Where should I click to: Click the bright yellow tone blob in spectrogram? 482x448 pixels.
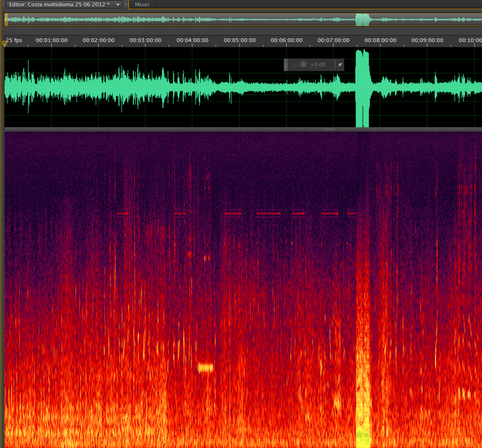click(x=205, y=368)
